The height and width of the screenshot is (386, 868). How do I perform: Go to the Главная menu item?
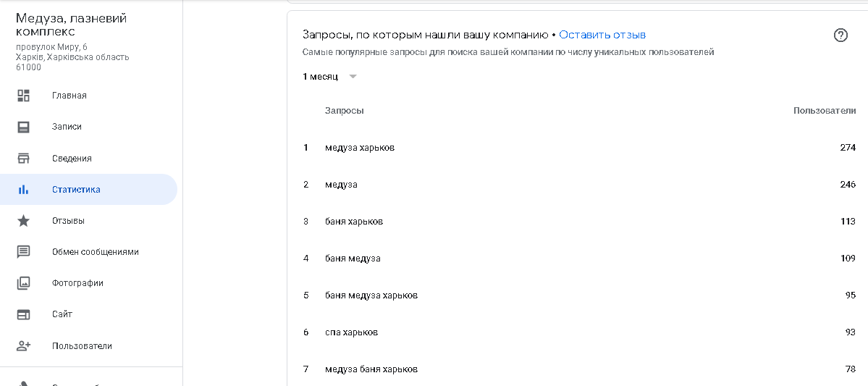69,96
